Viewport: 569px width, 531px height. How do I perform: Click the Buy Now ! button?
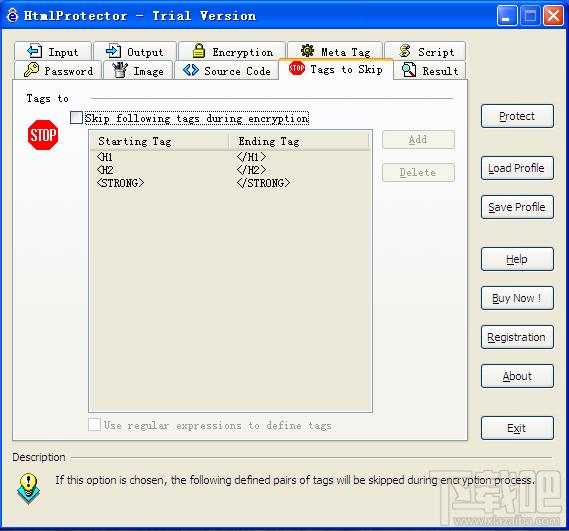click(x=517, y=298)
